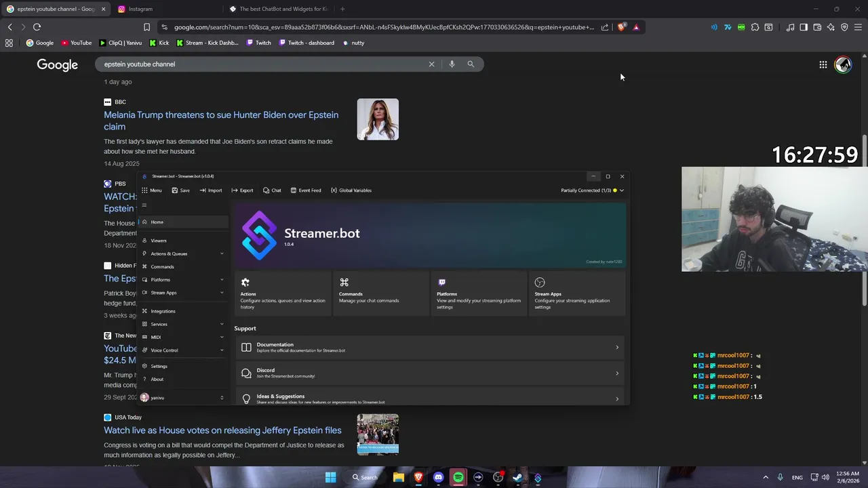The image size is (868, 488).
Task: Clear the Google search box text
Action: [431, 64]
